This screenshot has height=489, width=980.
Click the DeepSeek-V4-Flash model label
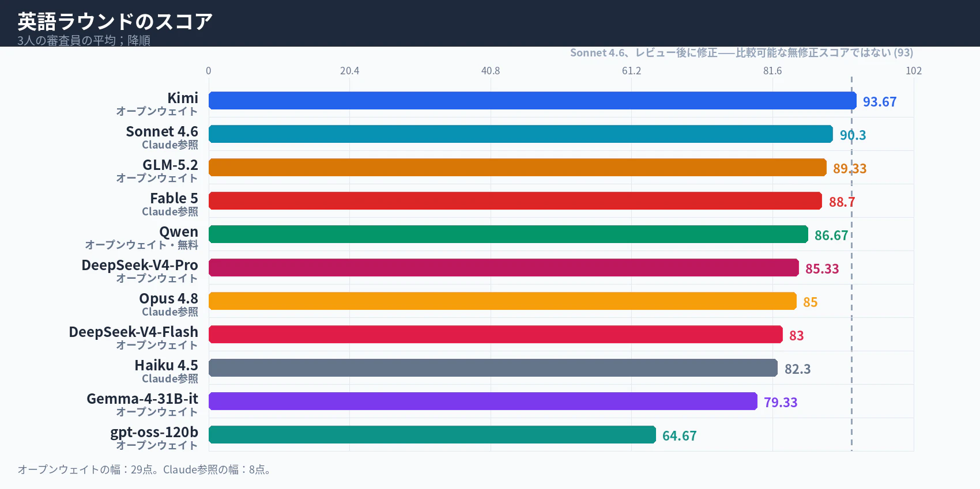[133, 332]
